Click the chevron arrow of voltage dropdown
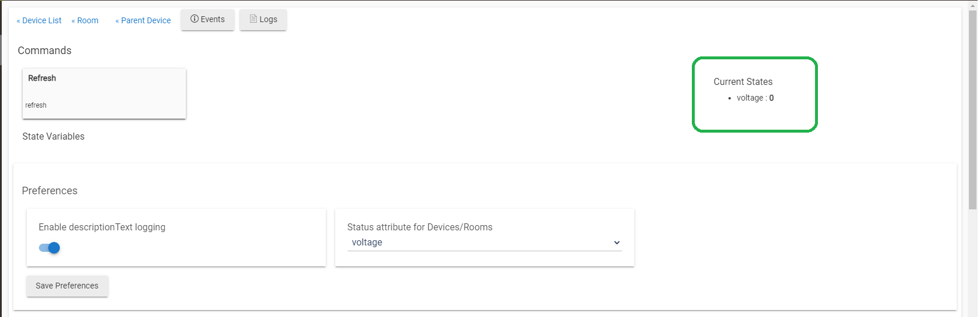The width and height of the screenshot is (980, 317). pos(616,243)
